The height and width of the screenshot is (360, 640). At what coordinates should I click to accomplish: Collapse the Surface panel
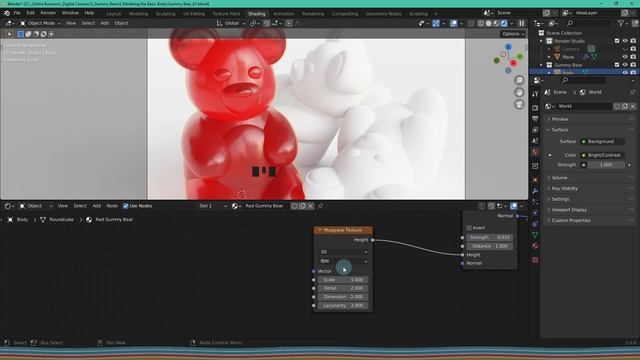click(x=559, y=130)
